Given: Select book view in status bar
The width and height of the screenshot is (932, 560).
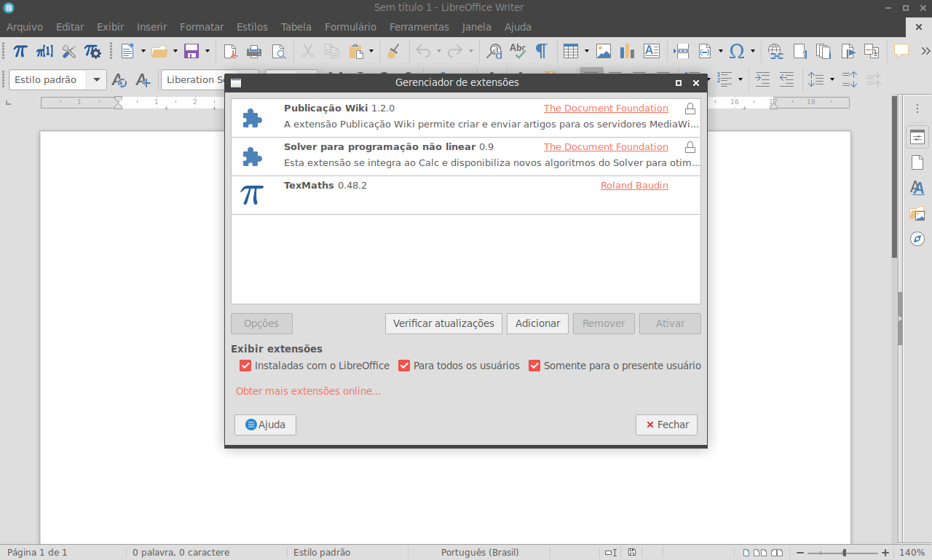Looking at the screenshot, I should [777, 553].
